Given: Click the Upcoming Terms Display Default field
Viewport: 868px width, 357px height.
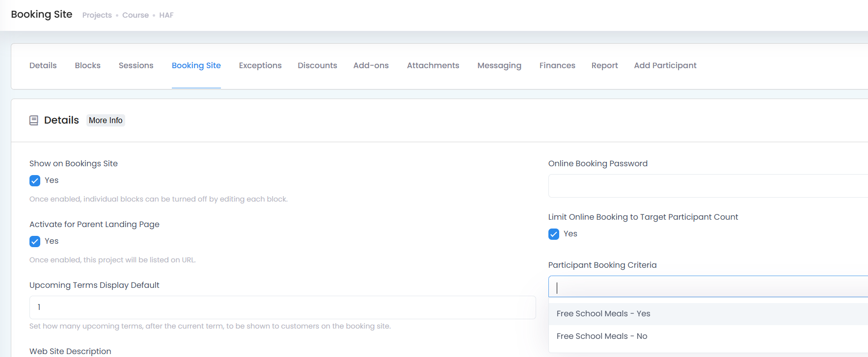Looking at the screenshot, I should point(282,307).
